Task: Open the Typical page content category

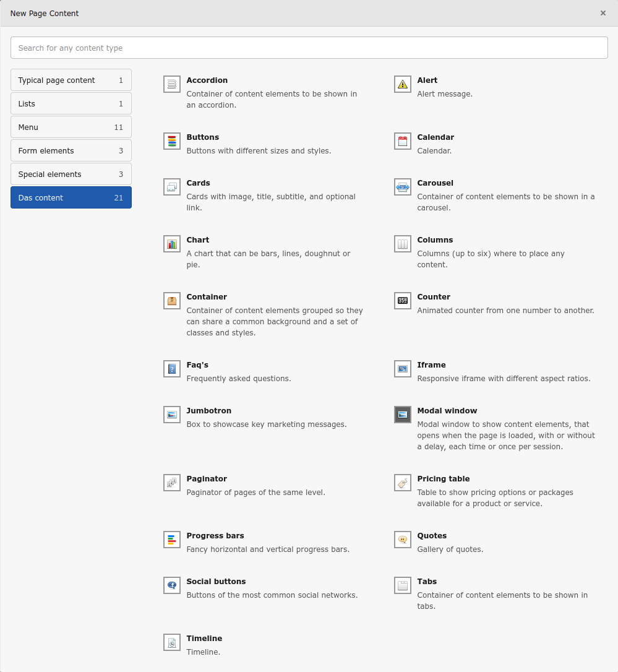Action: click(x=71, y=80)
